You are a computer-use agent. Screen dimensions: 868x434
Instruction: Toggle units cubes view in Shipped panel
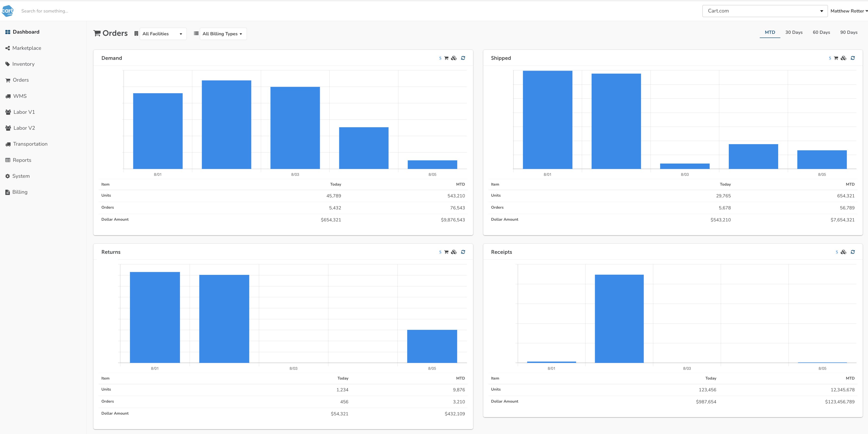point(843,58)
